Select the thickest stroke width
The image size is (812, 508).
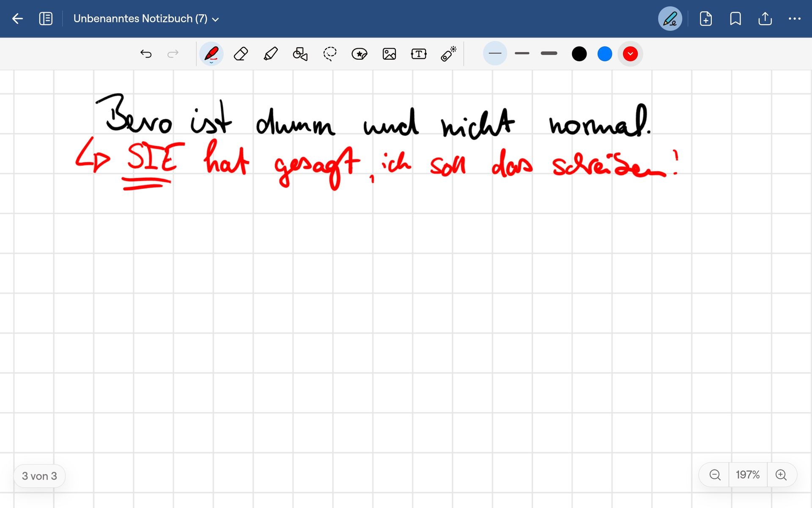point(549,53)
